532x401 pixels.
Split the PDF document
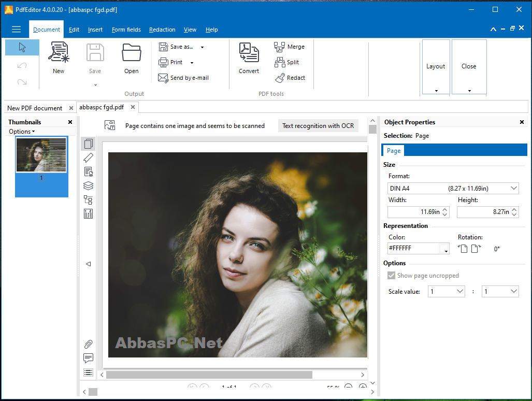tap(286, 62)
